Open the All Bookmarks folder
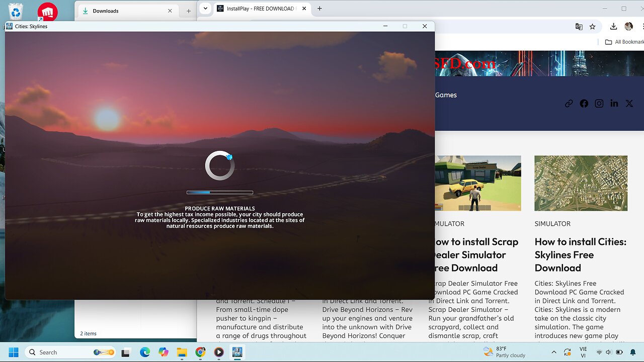 pos(624,42)
